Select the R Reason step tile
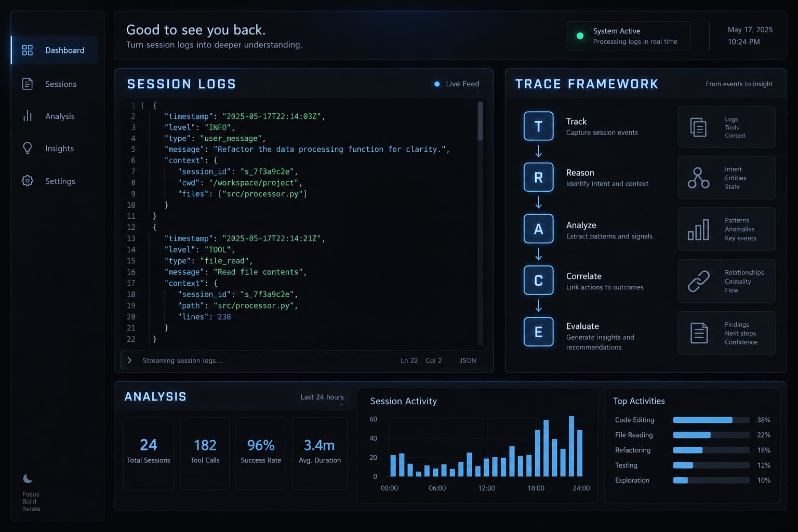Image resolution: width=798 pixels, height=532 pixels. click(539, 178)
